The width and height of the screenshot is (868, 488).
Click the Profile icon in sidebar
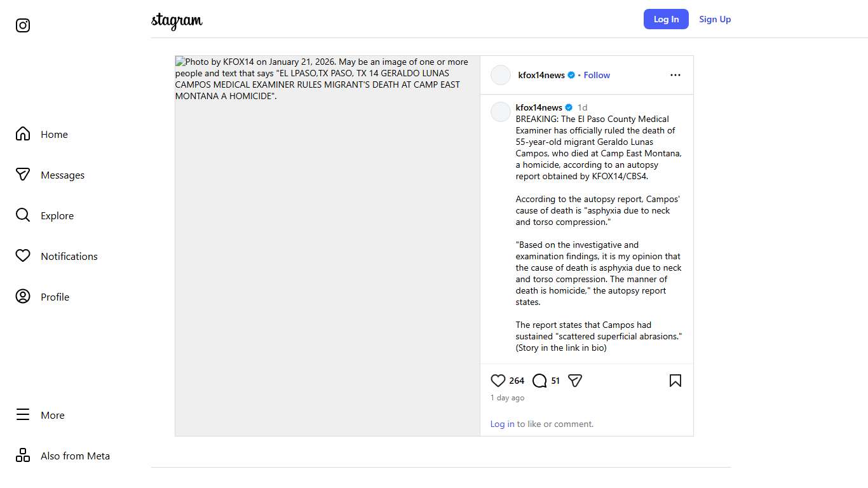(23, 297)
